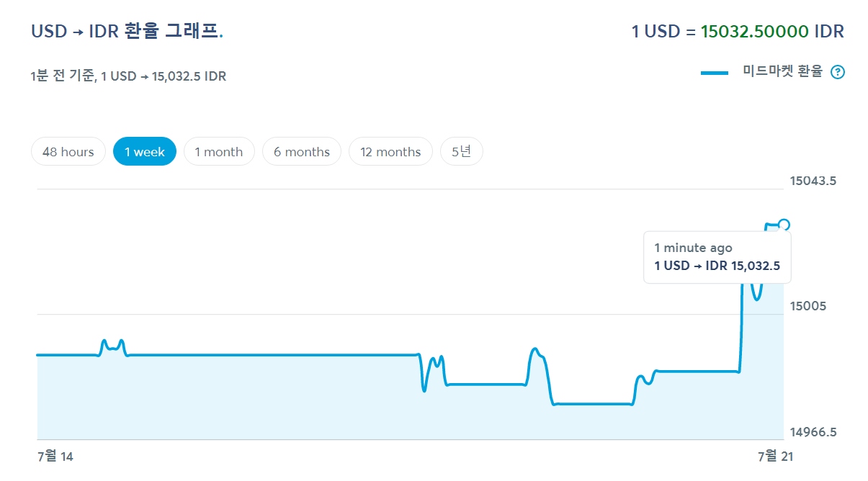Click the 7월 14 x-axis date
Image resolution: width=868 pixels, height=481 pixels.
pos(55,457)
